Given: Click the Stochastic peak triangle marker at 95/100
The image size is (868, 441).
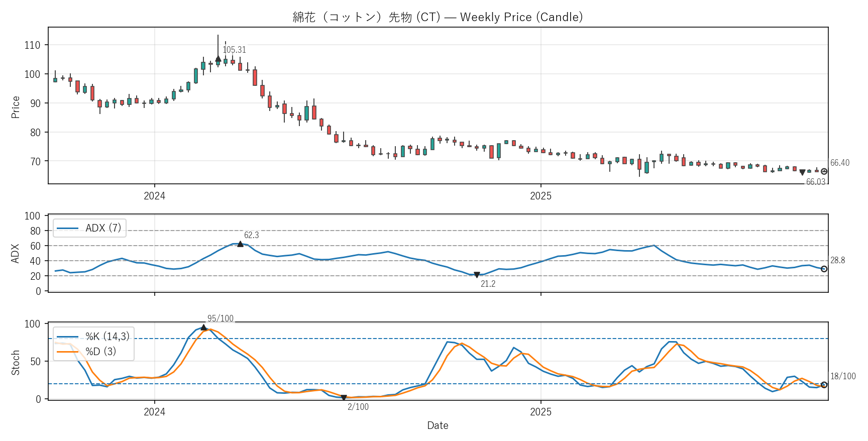Looking at the screenshot, I should click(203, 327).
